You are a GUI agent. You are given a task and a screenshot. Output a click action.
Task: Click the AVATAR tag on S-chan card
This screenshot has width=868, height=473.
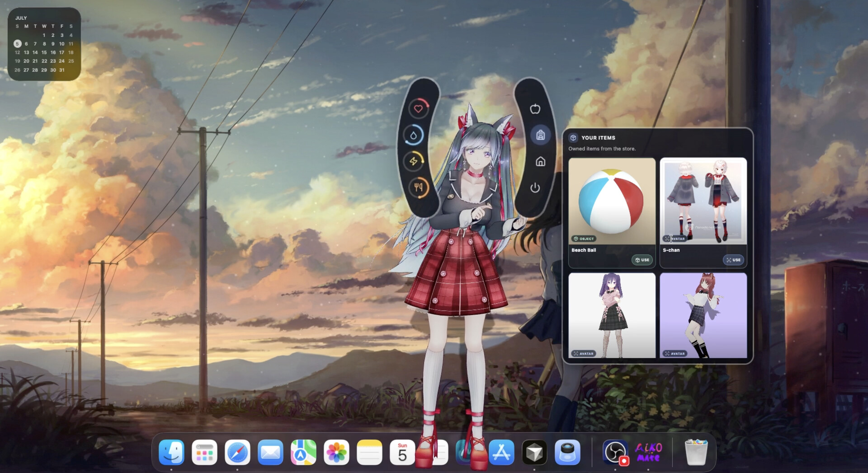[675, 239]
